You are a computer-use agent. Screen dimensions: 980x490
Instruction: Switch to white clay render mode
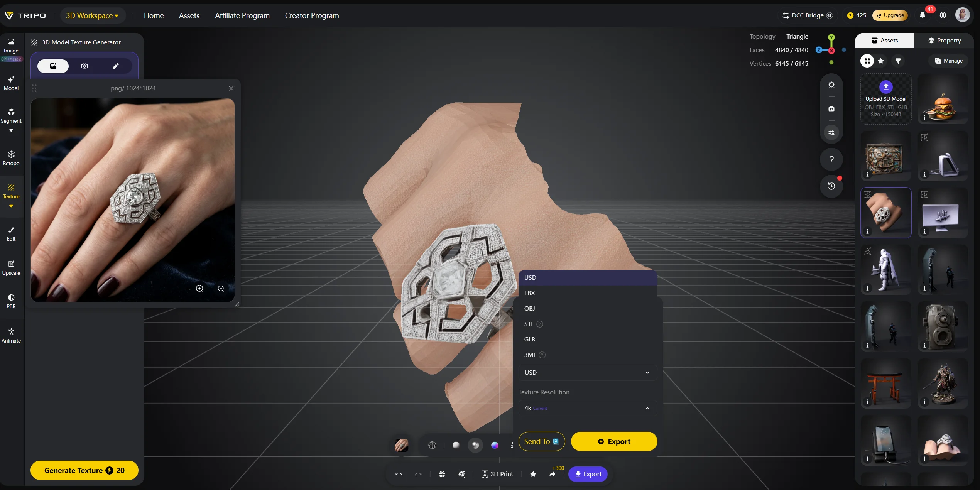click(456, 445)
